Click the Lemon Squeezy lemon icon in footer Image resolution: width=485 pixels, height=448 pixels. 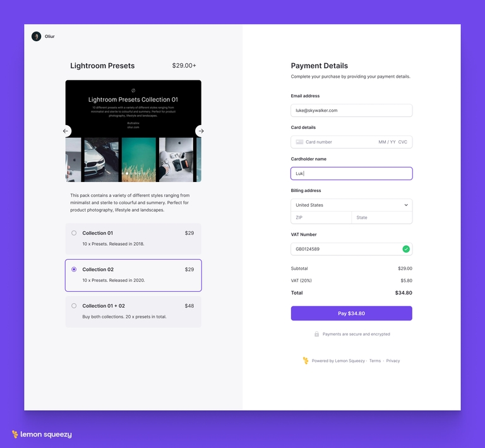click(306, 361)
